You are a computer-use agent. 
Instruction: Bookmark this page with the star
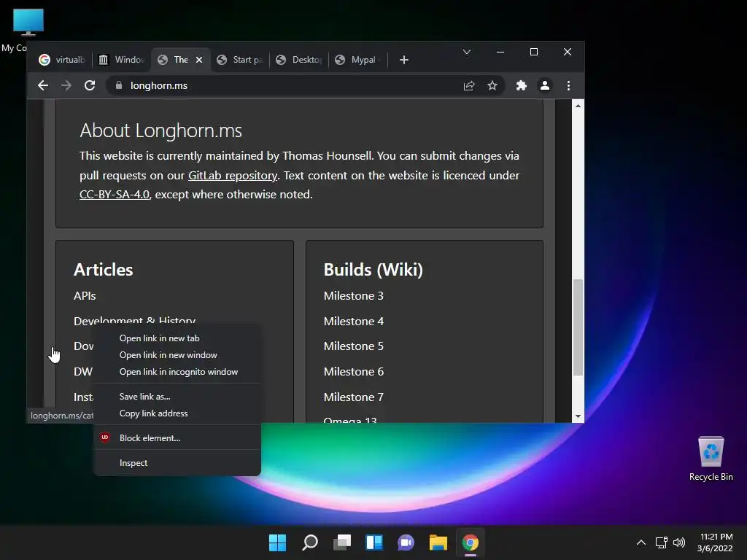(x=492, y=86)
